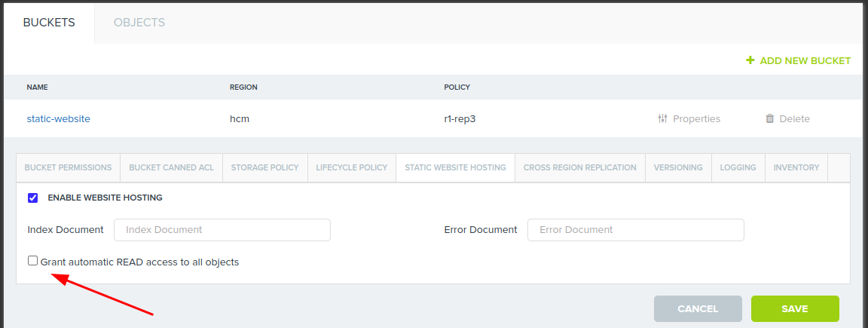Open the Cross Region Replication tab
This screenshot has height=328, width=868.
579,167
